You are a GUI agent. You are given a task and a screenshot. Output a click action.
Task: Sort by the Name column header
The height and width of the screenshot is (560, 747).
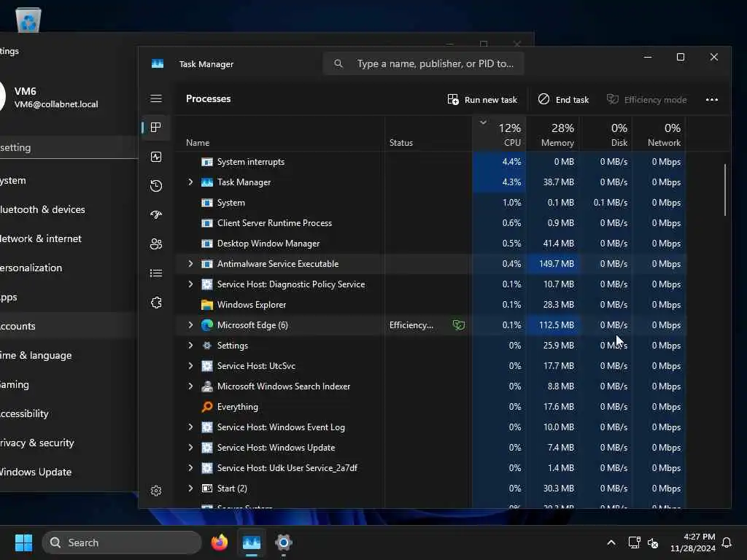click(x=280, y=134)
